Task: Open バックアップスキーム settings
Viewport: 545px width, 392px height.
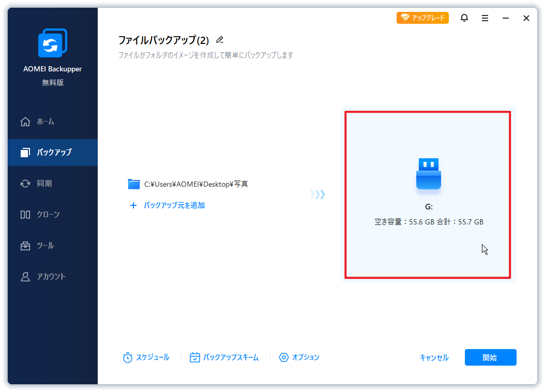Action: pyautogui.click(x=224, y=357)
